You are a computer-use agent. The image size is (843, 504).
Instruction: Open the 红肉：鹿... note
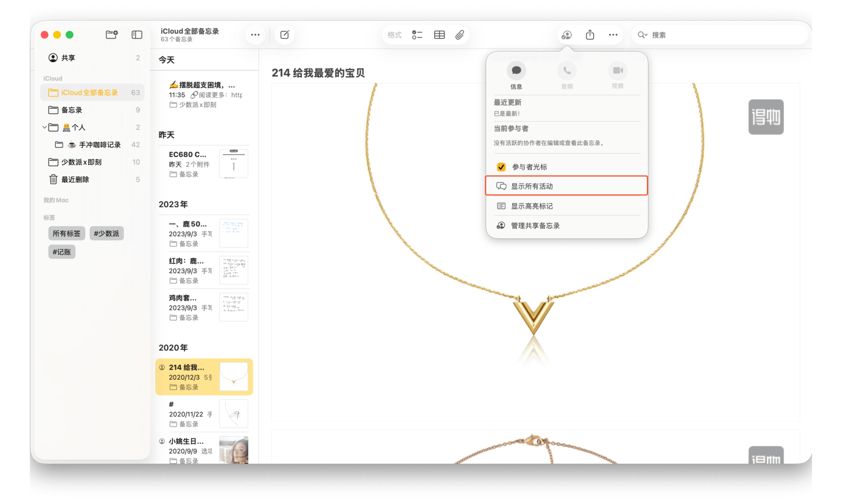tap(204, 270)
